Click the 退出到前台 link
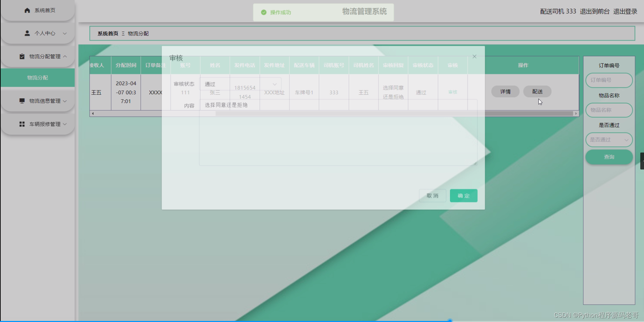The image size is (644, 322). (595, 12)
